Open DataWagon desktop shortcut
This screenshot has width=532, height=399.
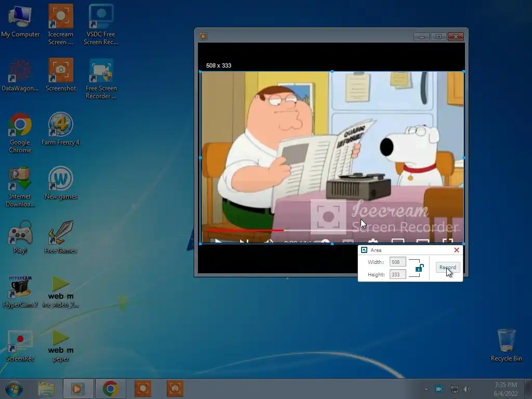click(20, 75)
